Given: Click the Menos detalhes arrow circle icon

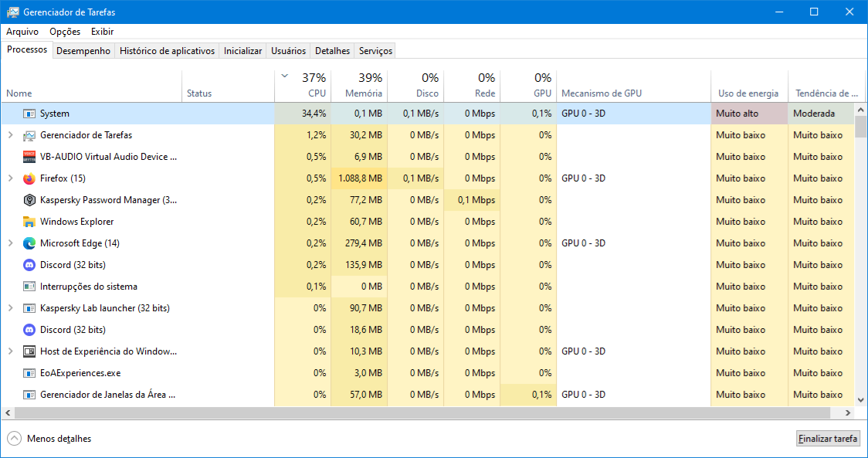Looking at the screenshot, I should pyautogui.click(x=15, y=439).
